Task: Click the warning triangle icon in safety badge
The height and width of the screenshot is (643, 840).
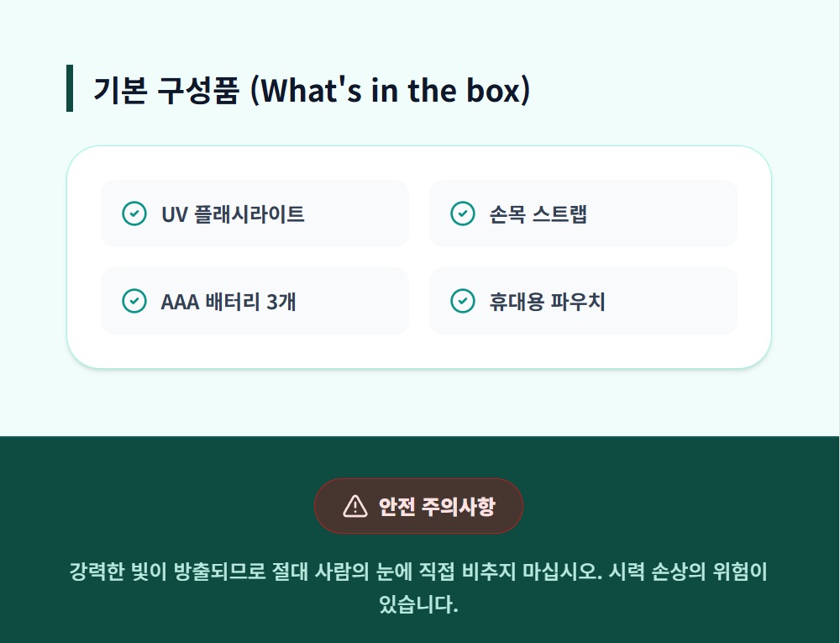Action: point(355,506)
